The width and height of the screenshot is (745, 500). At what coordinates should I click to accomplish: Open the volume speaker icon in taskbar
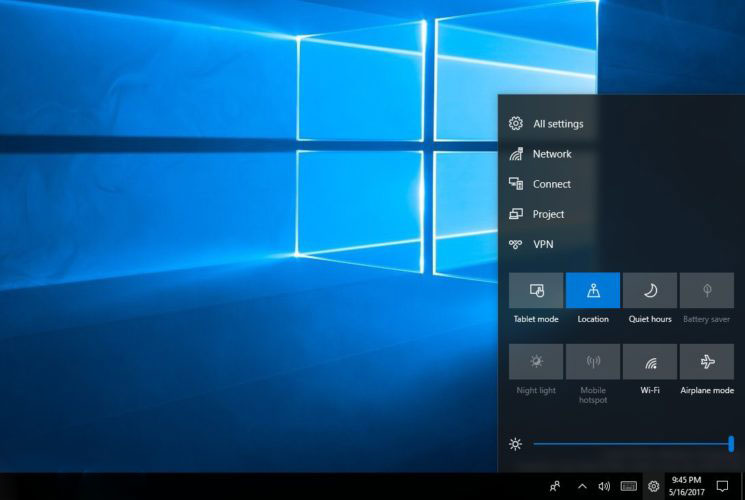604,486
